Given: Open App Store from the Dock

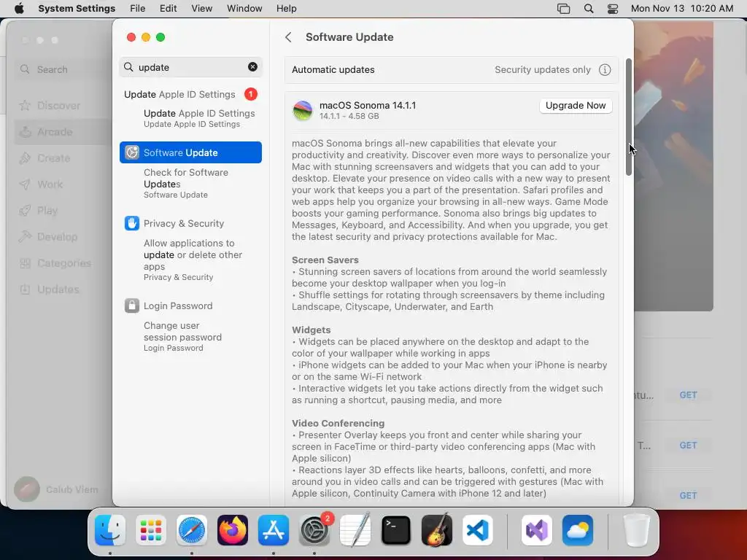Looking at the screenshot, I should 274,530.
